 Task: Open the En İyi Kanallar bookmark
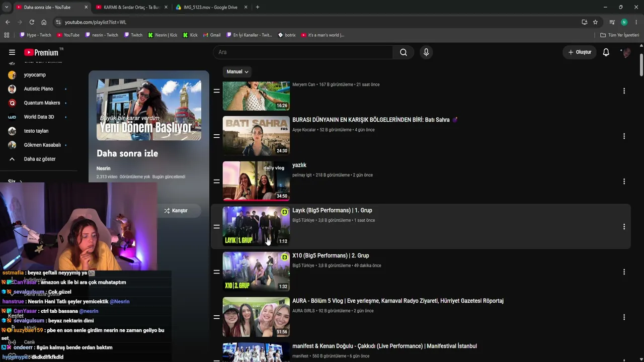coord(249,35)
